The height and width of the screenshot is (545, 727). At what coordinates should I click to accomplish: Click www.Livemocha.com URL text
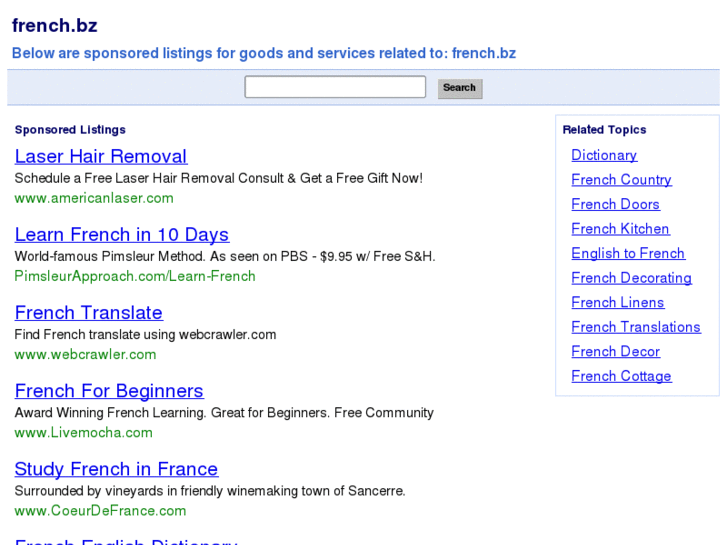pos(83,432)
